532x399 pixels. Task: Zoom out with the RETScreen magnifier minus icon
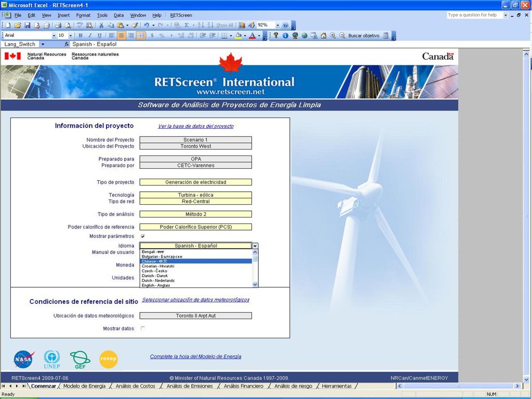click(342, 35)
